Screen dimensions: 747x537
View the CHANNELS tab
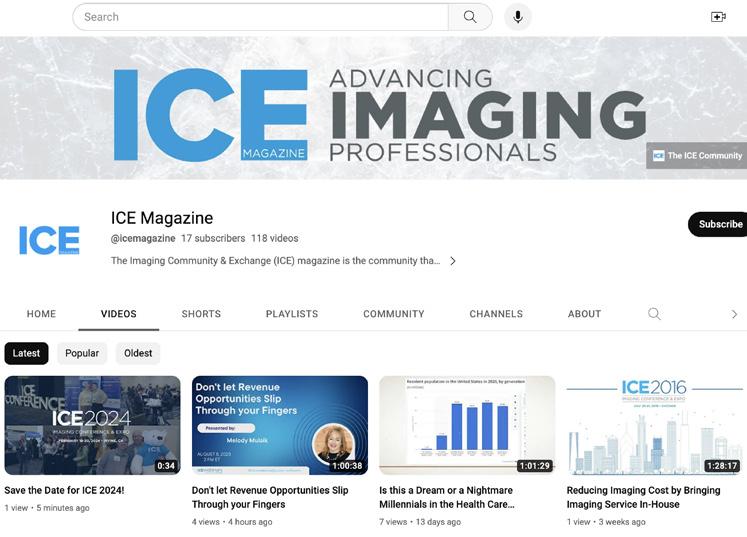click(496, 314)
